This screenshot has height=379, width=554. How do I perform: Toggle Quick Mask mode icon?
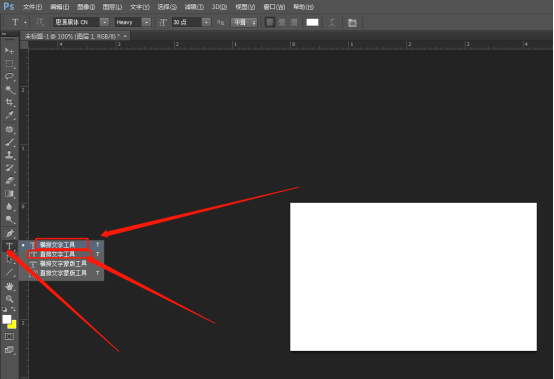point(10,337)
